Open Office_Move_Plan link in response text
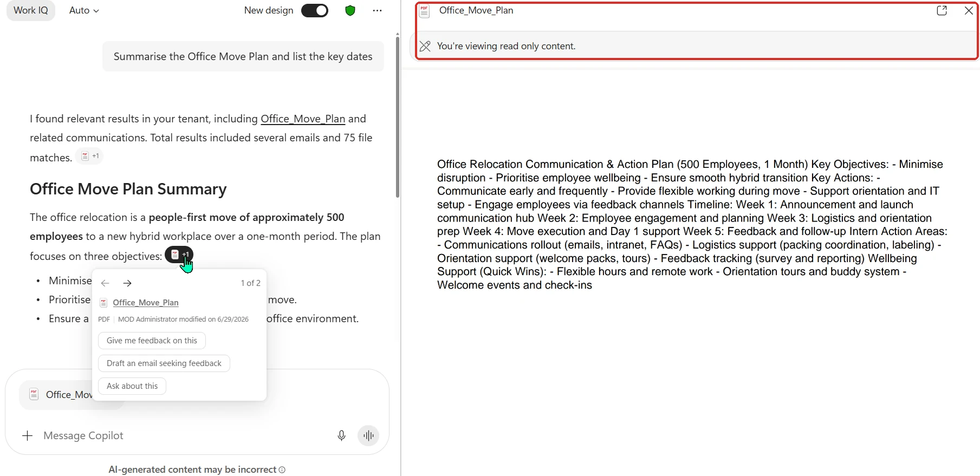 point(303,119)
